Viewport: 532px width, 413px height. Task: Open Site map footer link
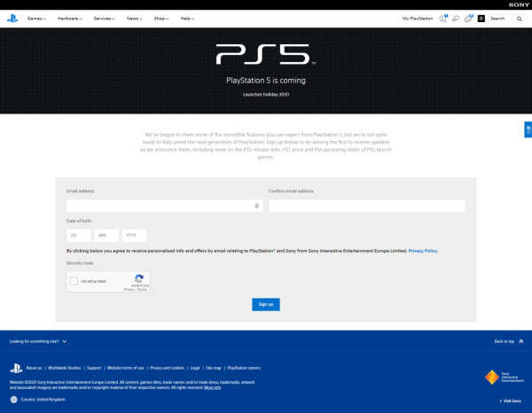click(214, 368)
